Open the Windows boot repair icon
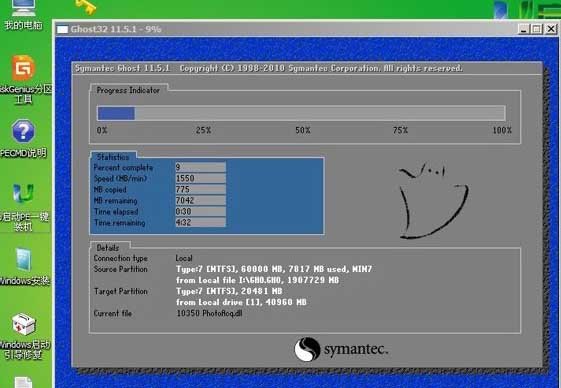 click(x=24, y=324)
